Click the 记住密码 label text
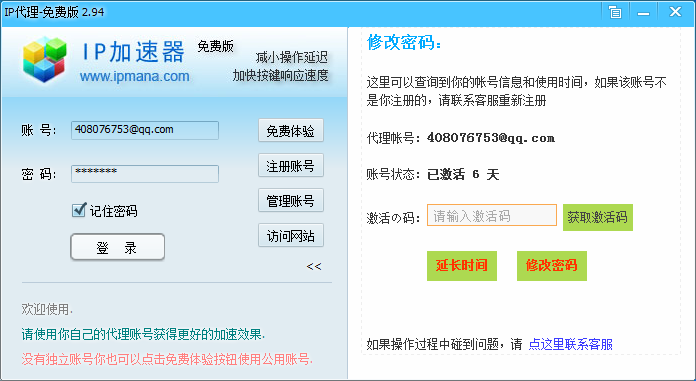The height and width of the screenshot is (381, 696). [x=114, y=211]
